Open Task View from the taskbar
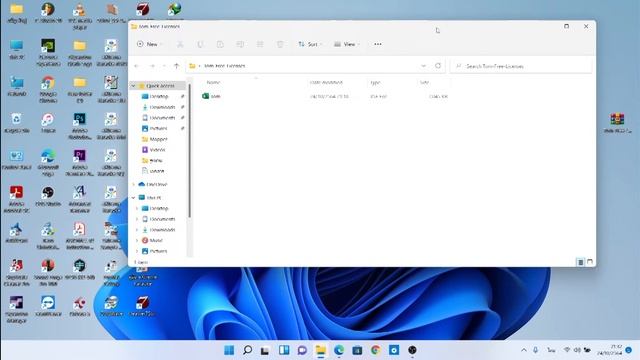The height and width of the screenshot is (360, 640). point(265,350)
